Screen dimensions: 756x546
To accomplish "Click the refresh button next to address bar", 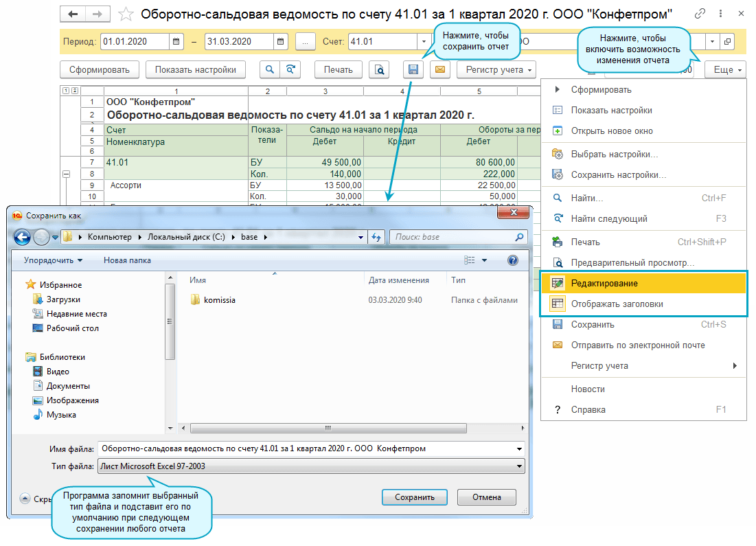I will coord(376,237).
